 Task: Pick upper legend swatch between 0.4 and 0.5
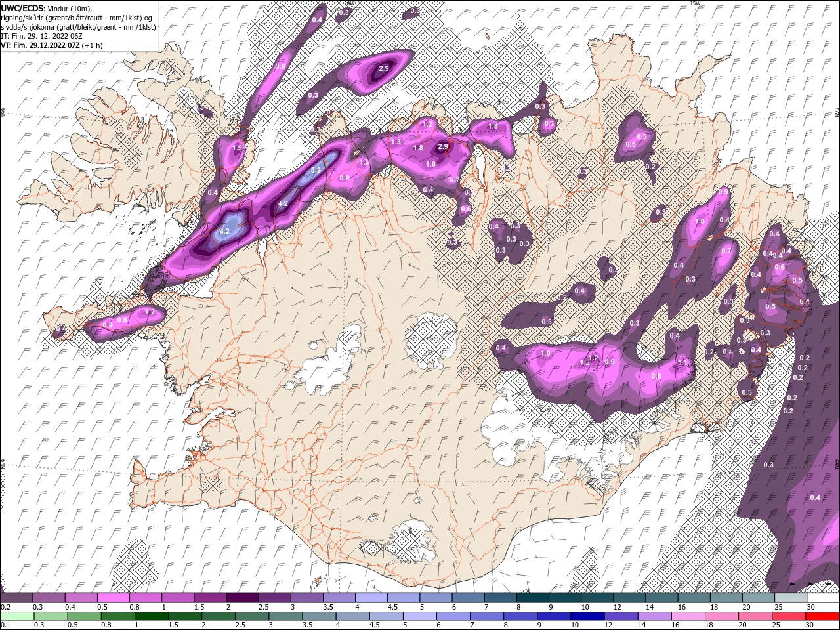(81, 598)
